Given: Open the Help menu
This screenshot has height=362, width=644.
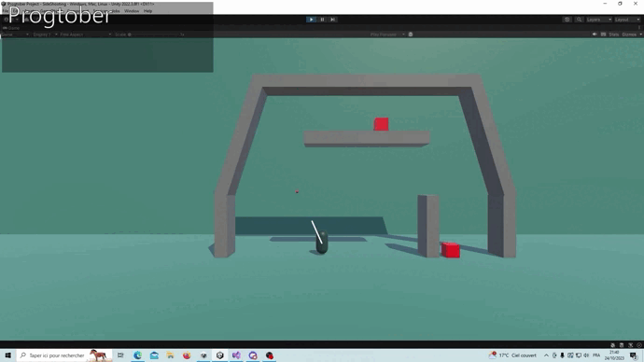Looking at the screenshot, I should (x=147, y=11).
